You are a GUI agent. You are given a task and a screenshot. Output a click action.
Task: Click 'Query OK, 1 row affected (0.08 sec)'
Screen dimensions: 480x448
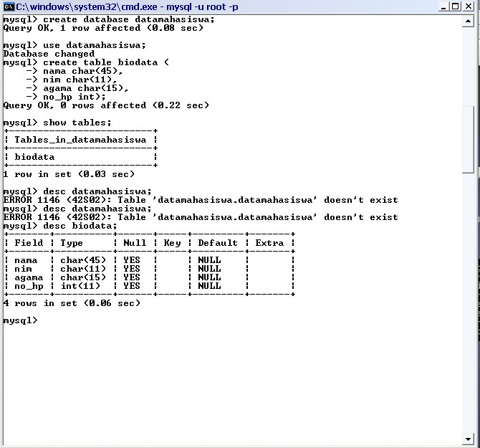click(x=103, y=28)
